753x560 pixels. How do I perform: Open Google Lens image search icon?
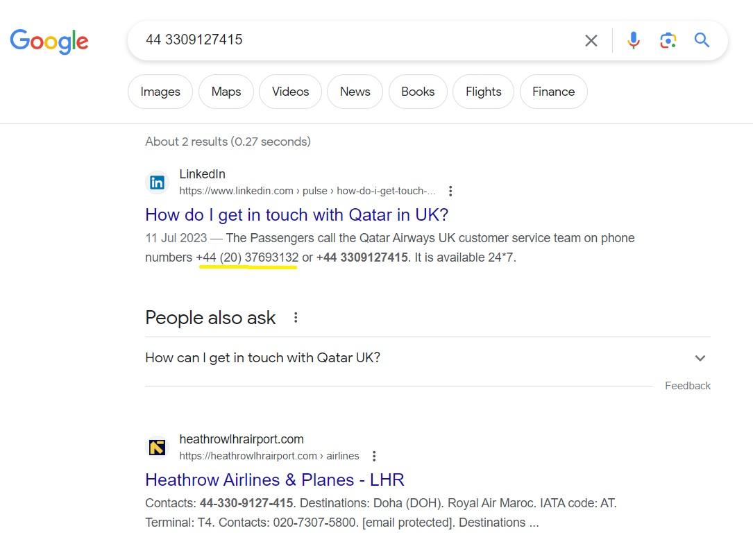click(x=668, y=40)
